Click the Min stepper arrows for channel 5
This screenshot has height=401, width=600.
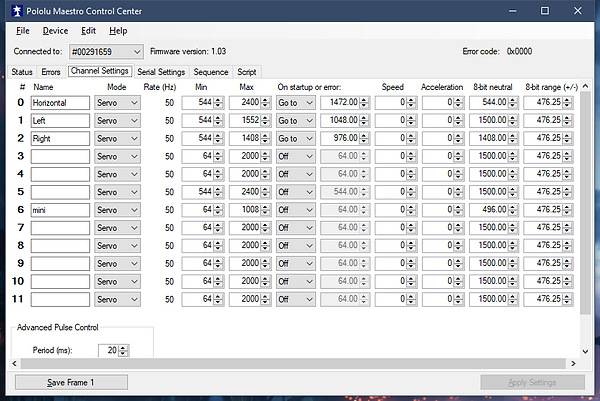(218, 192)
